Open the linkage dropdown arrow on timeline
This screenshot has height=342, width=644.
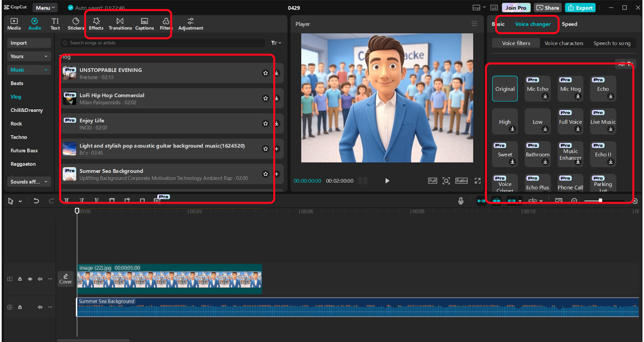pos(520,201)
